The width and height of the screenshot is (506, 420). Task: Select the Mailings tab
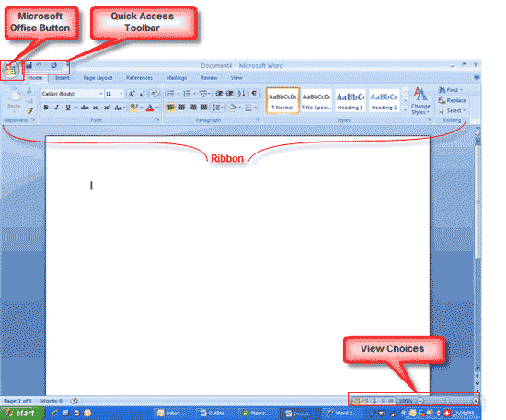click(177, 78)
